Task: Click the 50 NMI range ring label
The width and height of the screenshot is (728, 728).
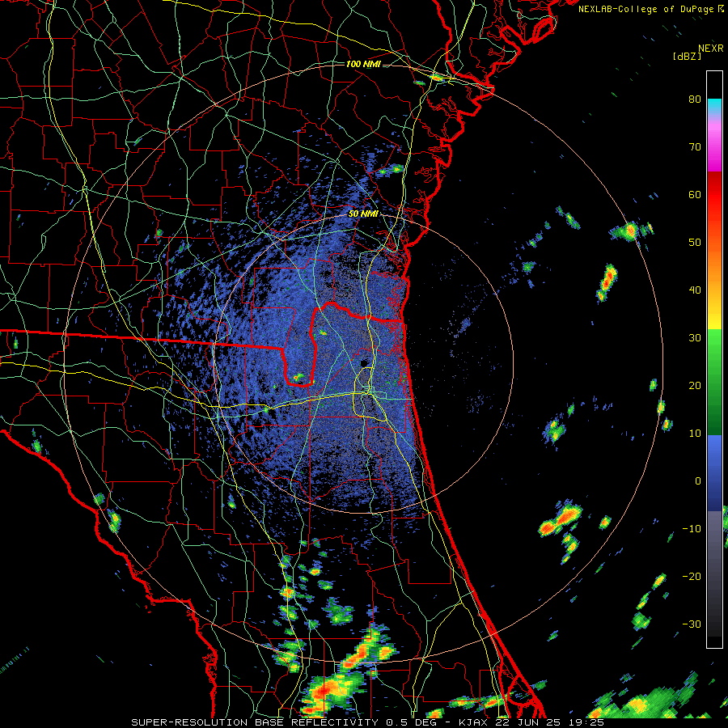Action: click(363, 214)
